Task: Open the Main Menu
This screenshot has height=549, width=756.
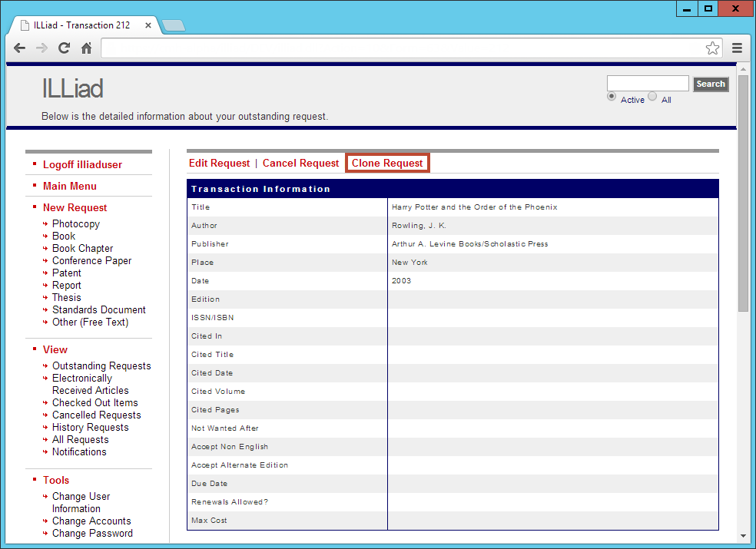Action: [x=70, y=186]
